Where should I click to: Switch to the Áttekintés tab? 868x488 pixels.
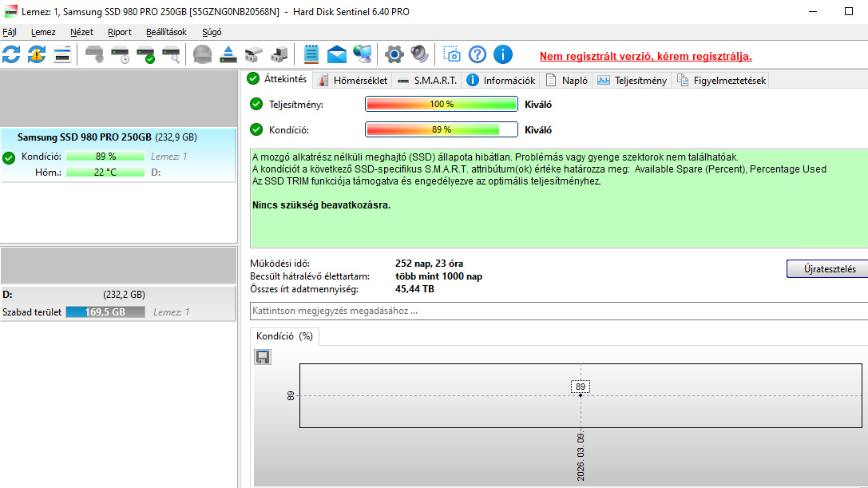click(277, 79)
